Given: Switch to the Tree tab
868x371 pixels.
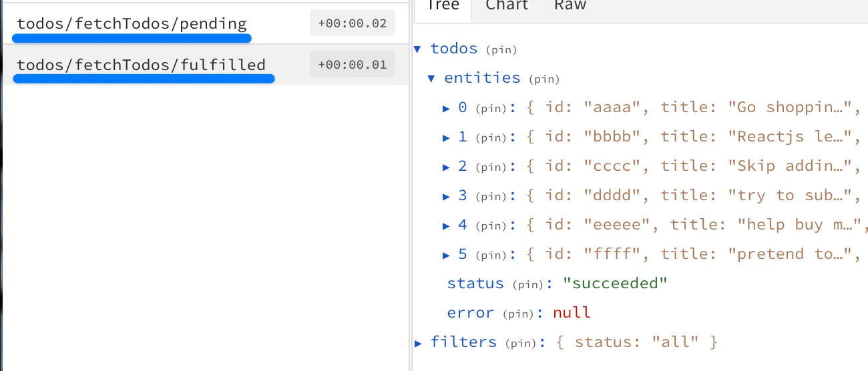Looking at the screenshot, I should [x=442, y=7].
